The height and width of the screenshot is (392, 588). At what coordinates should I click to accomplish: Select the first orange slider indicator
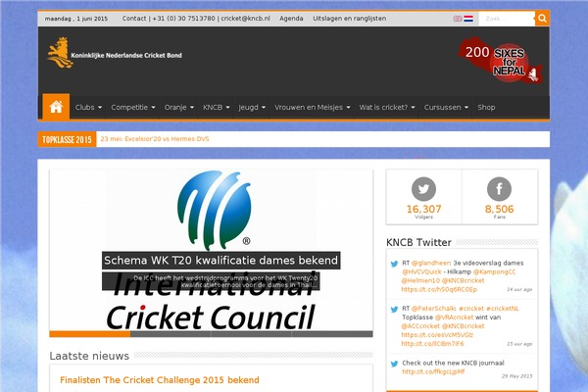[x=89, y=334]
